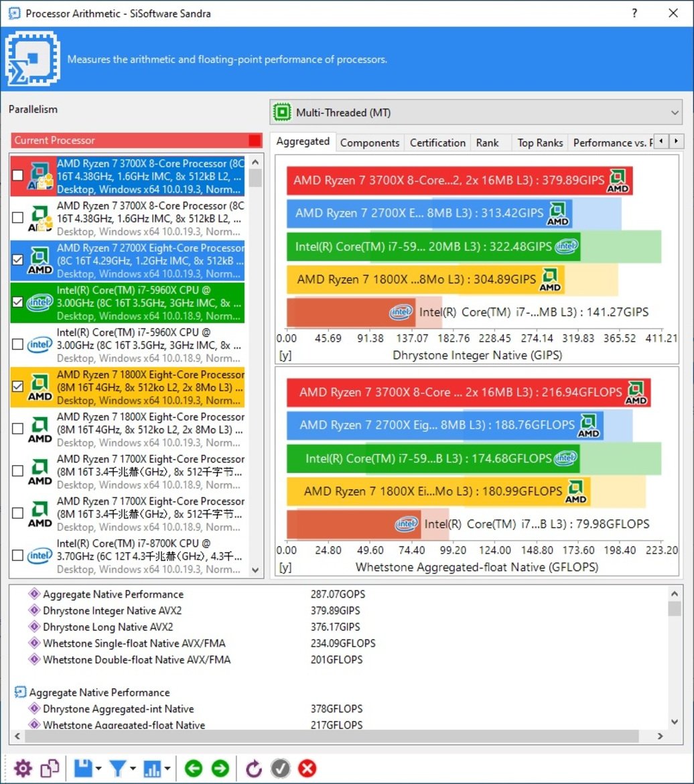Click the green i7-59 174.68GFLOPS bar
694x784 pixels.
point(433,458)
